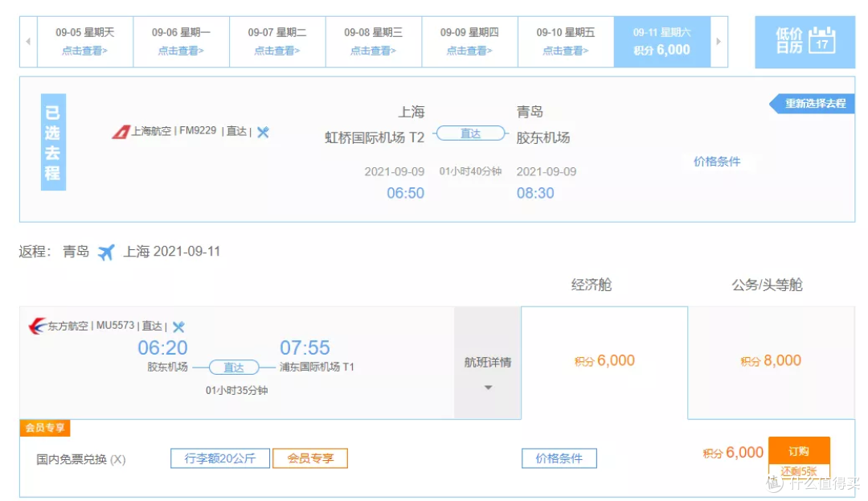This screenshot has width=868, height=501.
Task: Click the 已选去程 label
Action: click(x=53, y=142)
